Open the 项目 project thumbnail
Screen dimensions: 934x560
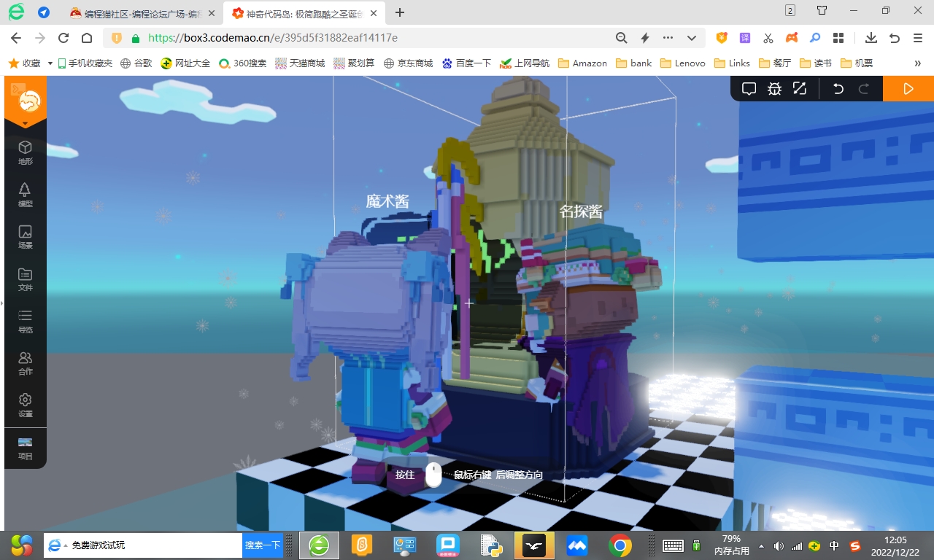click(26, 448)
